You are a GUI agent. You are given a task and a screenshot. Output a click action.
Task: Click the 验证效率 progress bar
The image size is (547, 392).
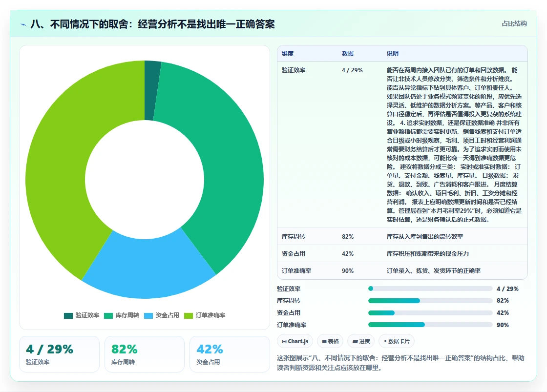pyautogui.click(x=430, y=289)
